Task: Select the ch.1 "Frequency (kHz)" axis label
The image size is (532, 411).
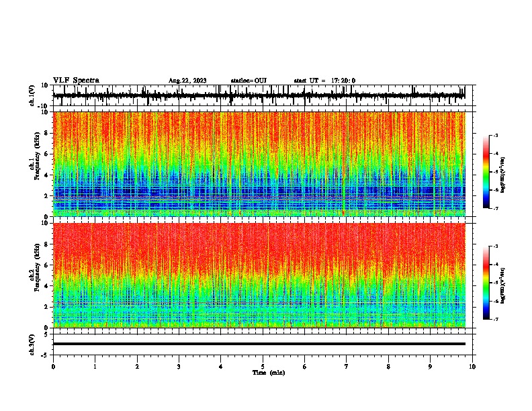Action: click(x=37, y=156)
